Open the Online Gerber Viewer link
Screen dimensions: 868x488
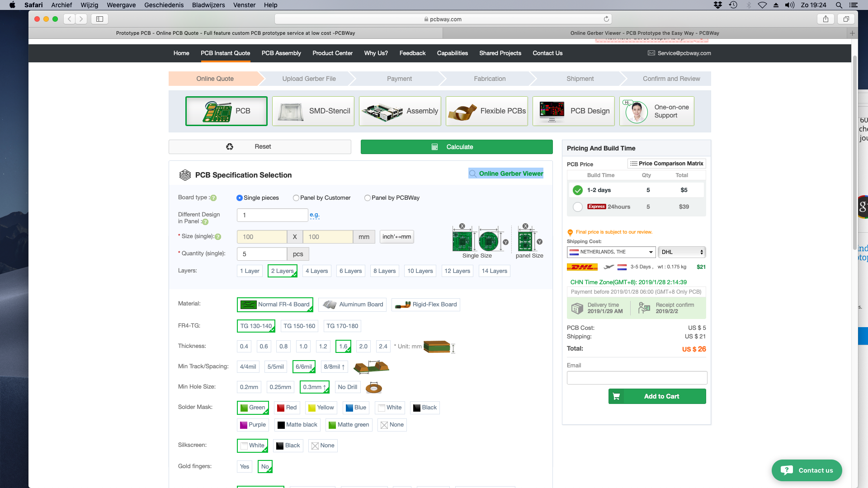506,174
